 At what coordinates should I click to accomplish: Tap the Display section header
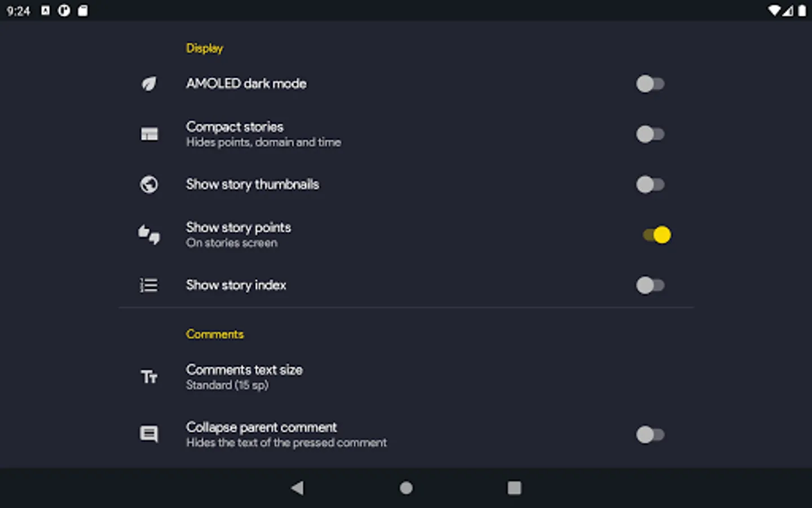pos(204,49)
